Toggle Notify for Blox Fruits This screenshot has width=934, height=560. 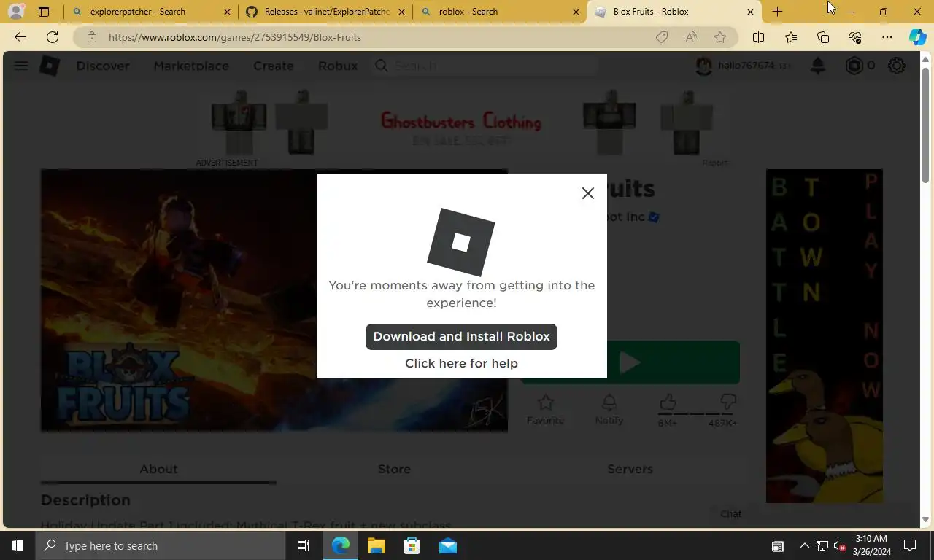pyautogui.click(x=609, y=410)
